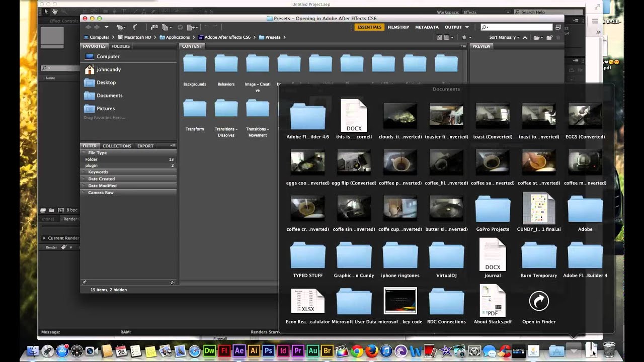This screenshot has width=644, height=362.
Task: Open Illustrator from the Dock
Action: (x=254, y=350)
